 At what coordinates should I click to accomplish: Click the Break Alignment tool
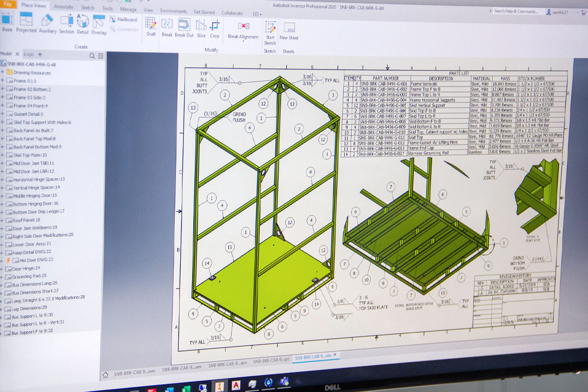[243, 30]
